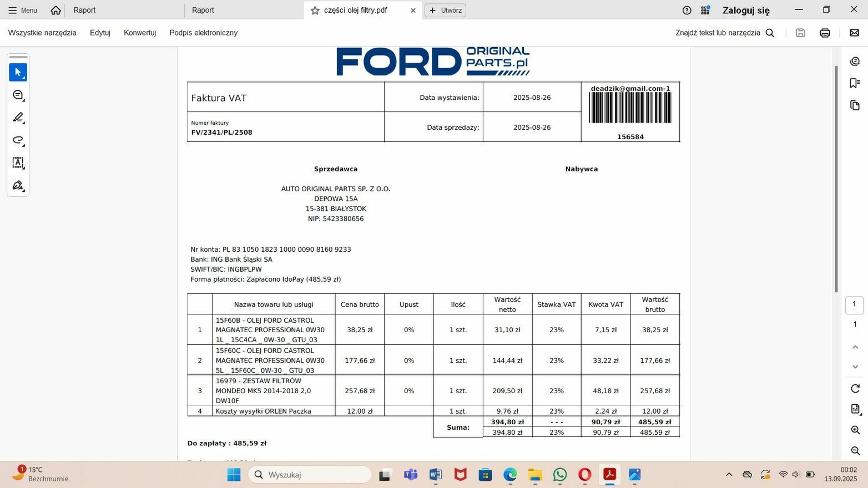Image resolution: width=868 pixels, height=488 pixels.
Task: Open the page display settings icon
Action: (x=855, y=409)
